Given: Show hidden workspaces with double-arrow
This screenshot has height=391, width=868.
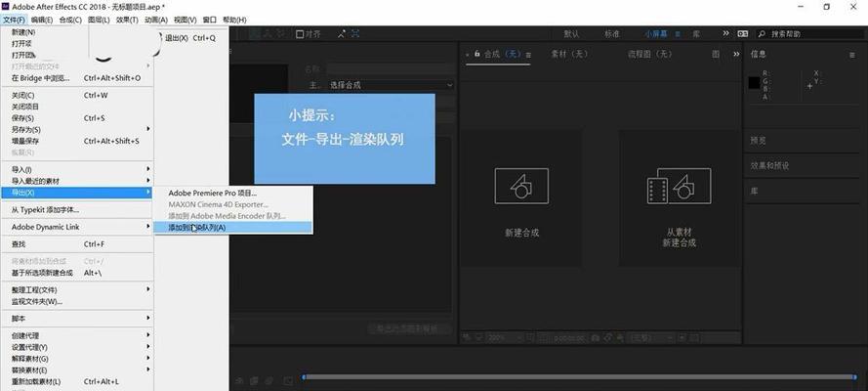Looking at the screenshot, I should coord(725,33).
